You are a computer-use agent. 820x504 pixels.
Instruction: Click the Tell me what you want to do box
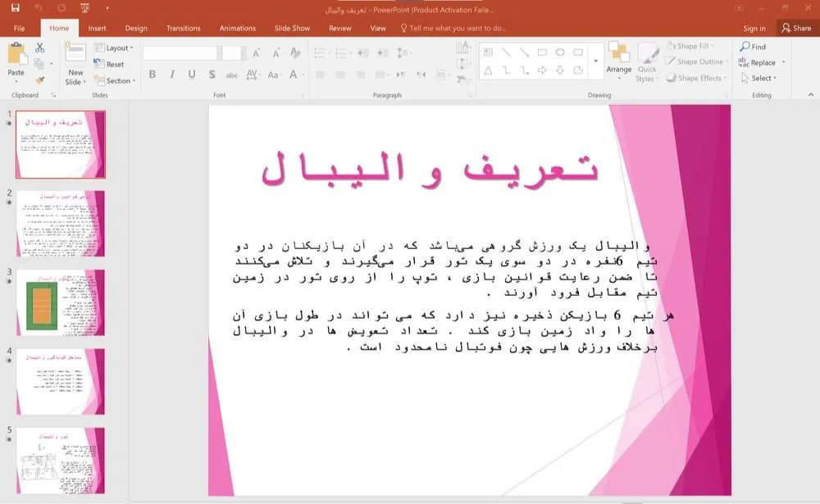pyautogui.click(x=453, y=28)
